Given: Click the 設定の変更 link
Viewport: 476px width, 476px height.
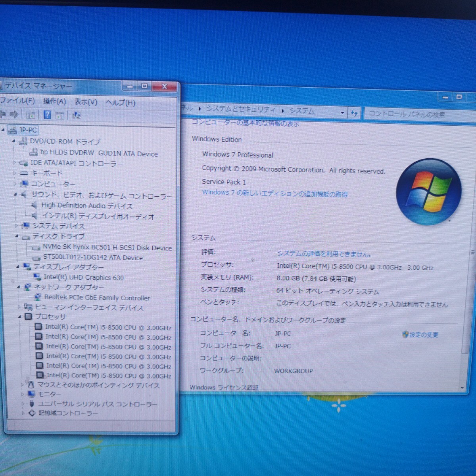Looking at the screenshot, I should coord(424,335).
